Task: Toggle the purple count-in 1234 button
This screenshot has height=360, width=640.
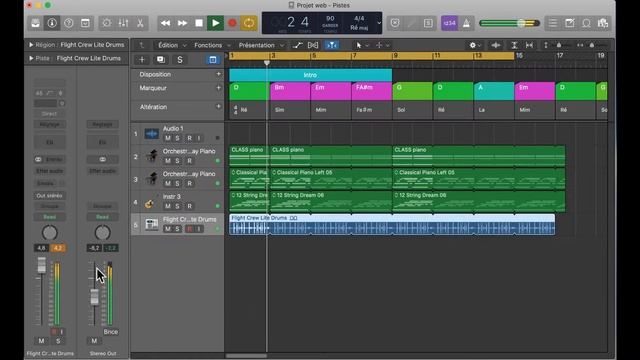Action: 449,23
